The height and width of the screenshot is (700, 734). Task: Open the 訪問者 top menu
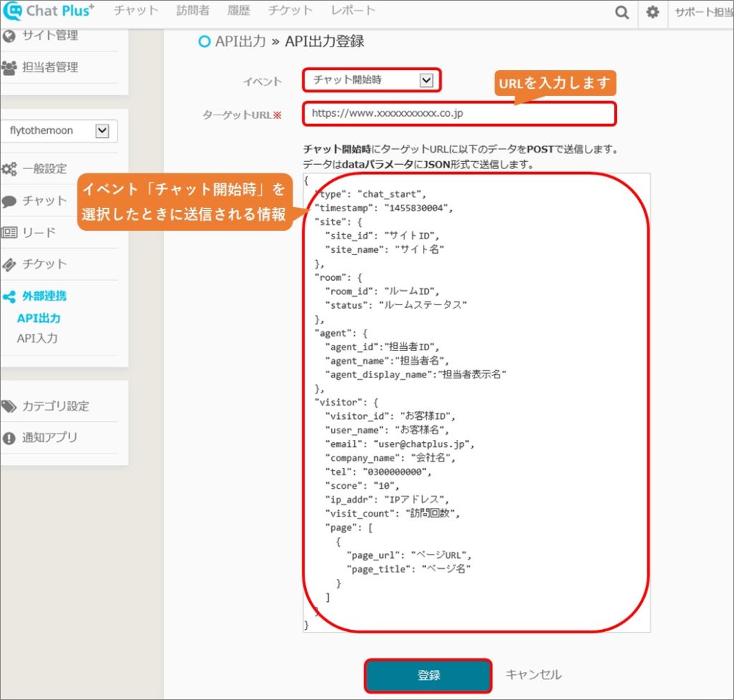(x=192, y=11)
